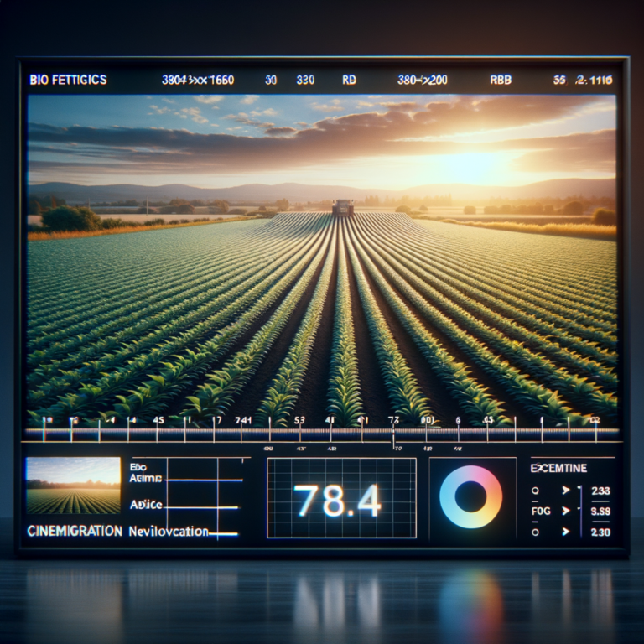The image size is (644, 644).
Task: Select the 3804xx1660 resolution readout
Action: pos(198,80)
